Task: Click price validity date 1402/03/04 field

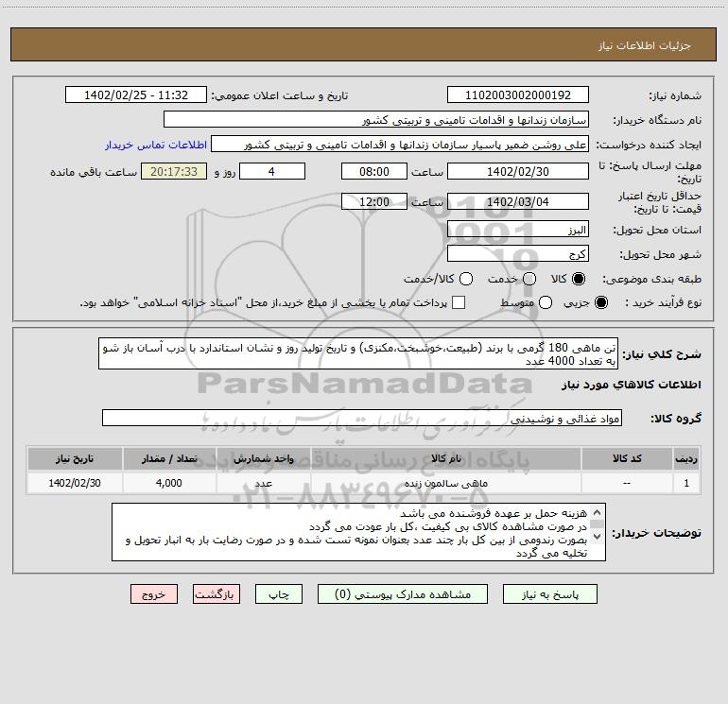Action: (518, 201)
